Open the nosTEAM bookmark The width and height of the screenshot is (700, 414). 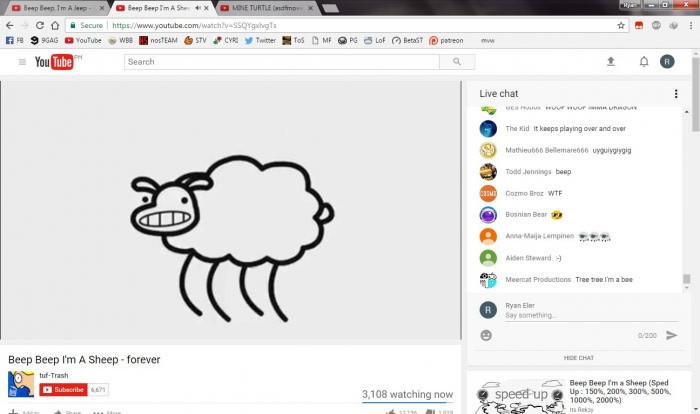pos(158,40)
